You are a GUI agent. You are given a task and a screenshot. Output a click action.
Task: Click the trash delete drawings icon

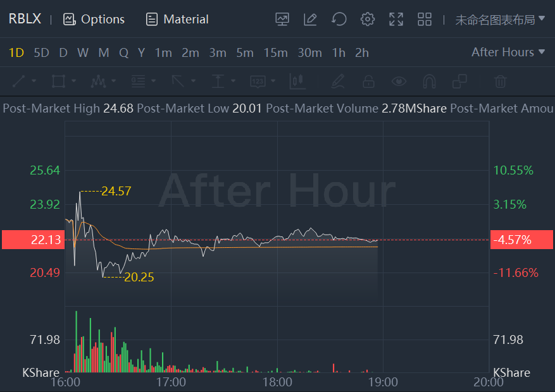click(x=500, y=81)
